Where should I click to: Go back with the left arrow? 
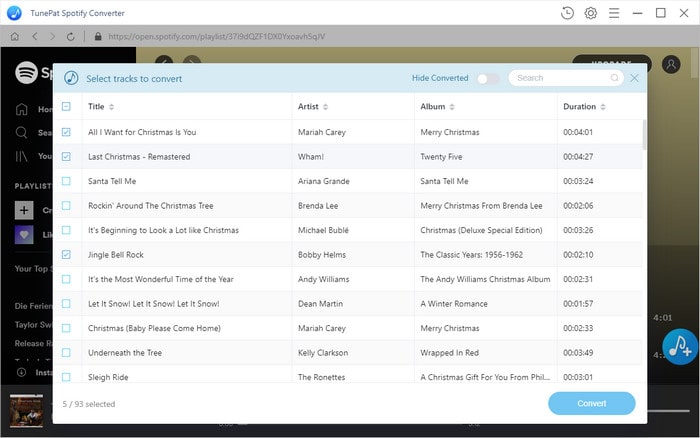tap(35, 37)
